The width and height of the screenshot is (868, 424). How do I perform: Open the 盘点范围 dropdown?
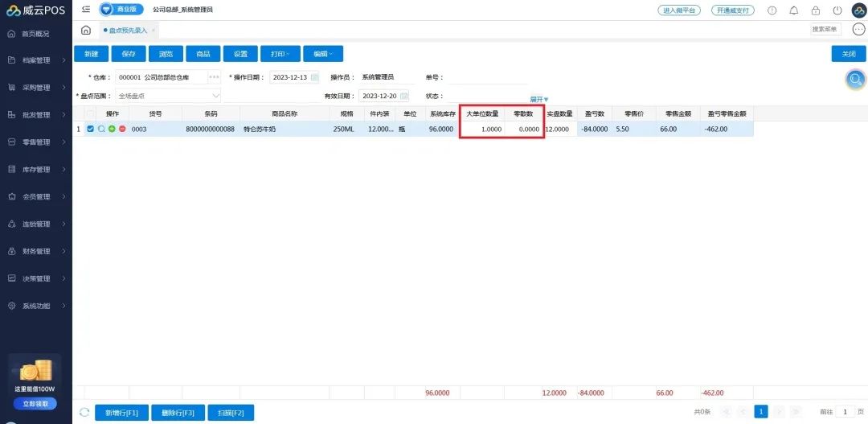click(215, 96)
